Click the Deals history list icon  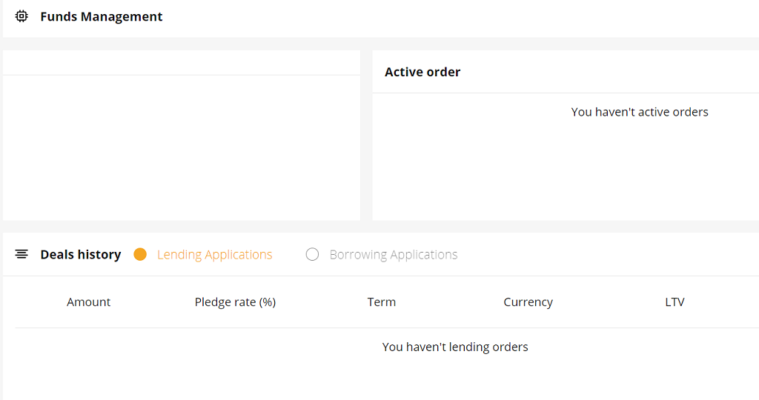21,254
